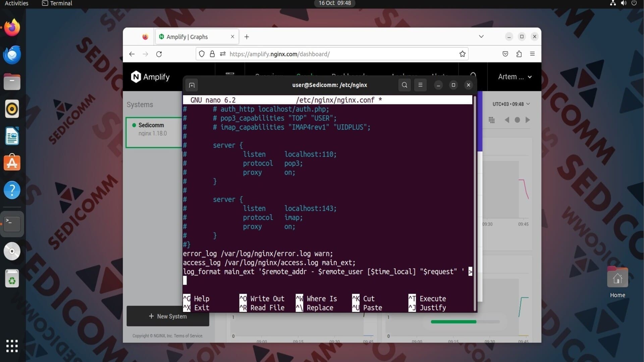Reload the Amplify dashboard page

point(159,54)
